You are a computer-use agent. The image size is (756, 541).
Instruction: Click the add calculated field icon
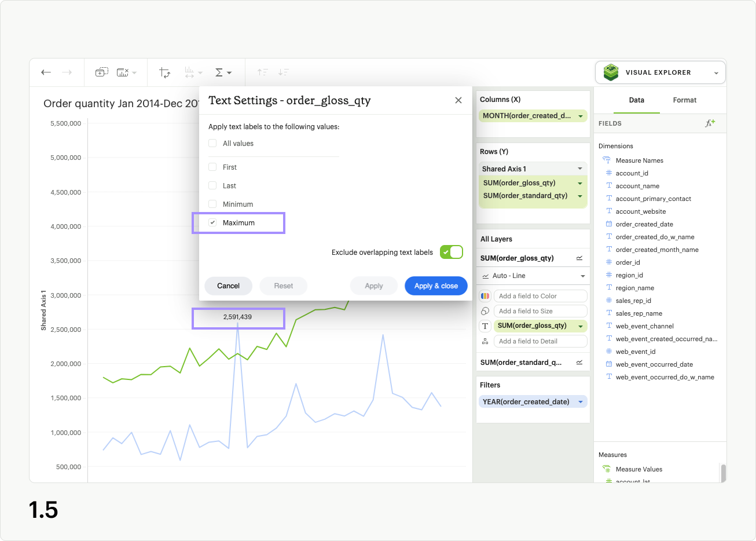(710, 123)
